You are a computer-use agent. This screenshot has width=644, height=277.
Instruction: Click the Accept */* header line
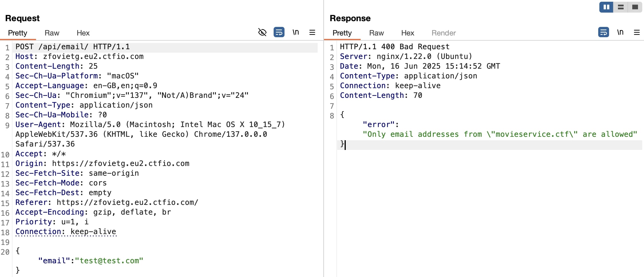tap(40, 154)
